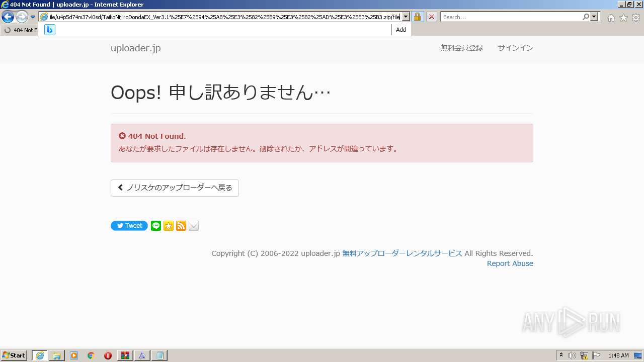Launch Chrome from the taskbar
The height and width of the screenshot is (362, 644).
pos(91,355)
